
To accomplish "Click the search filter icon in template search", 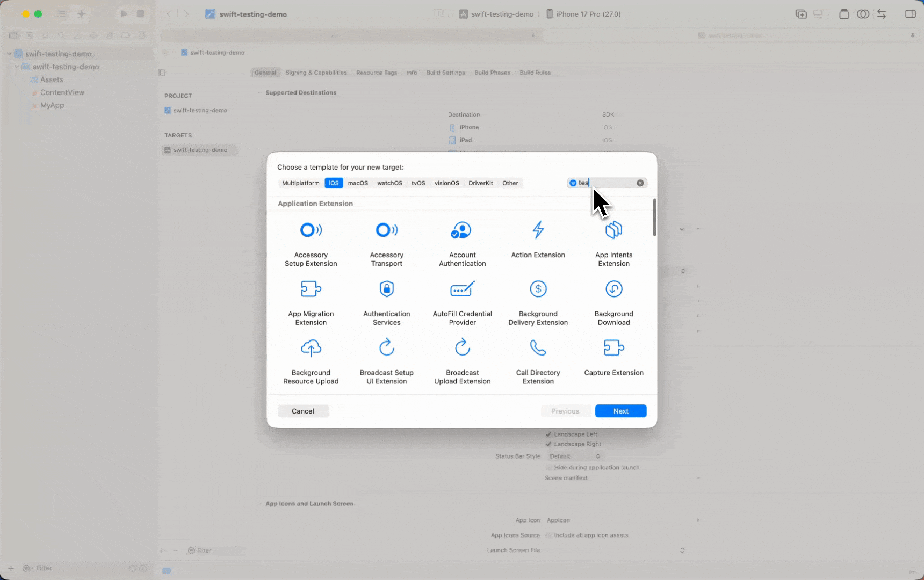I will point(573,183).
